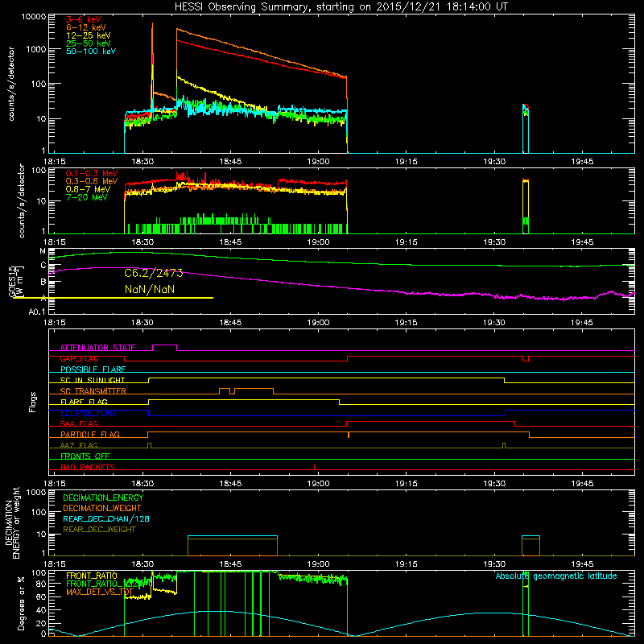
Task: Click the 0.3-0.8 MeV legend entry
Action: pos(92,181)
